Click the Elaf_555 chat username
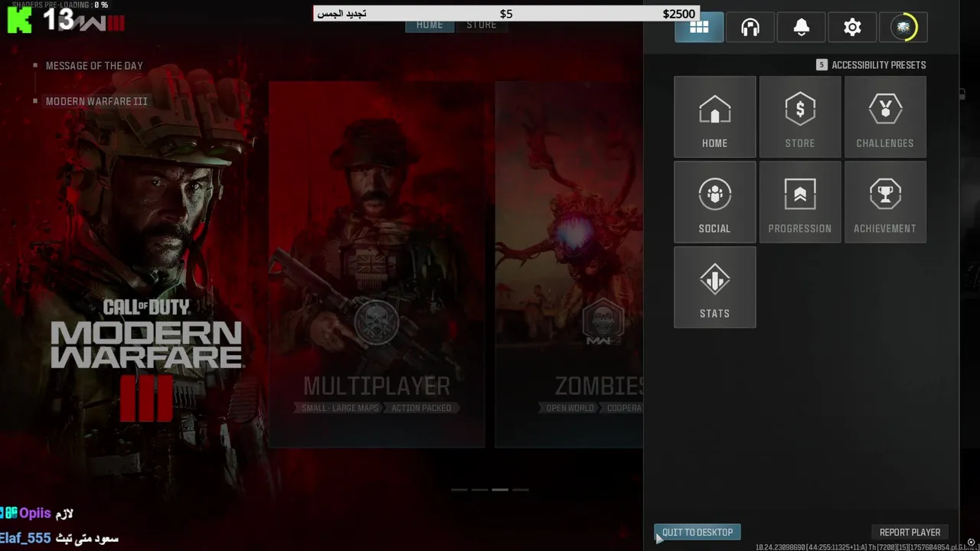980x551 pixels. coord(25,538)
